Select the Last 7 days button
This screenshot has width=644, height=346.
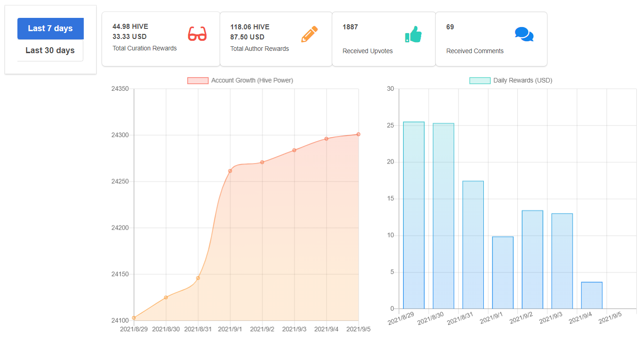click(x=50, y=28)
